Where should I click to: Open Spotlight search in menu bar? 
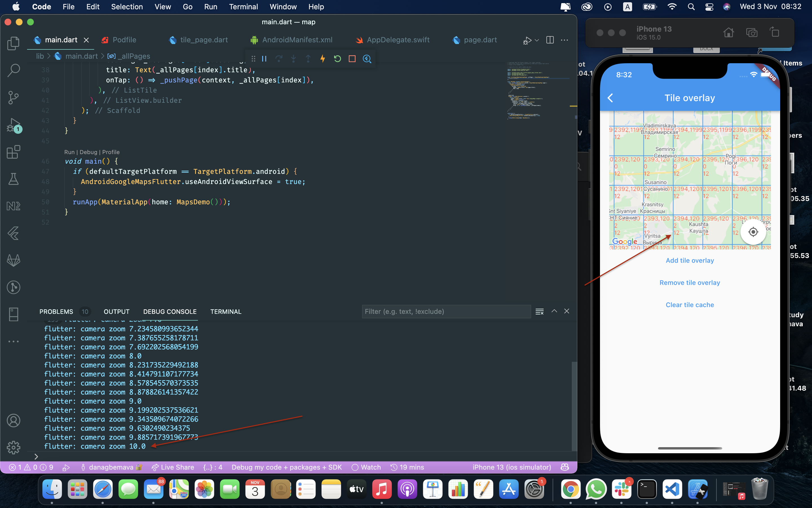click(x=691, y=7)
